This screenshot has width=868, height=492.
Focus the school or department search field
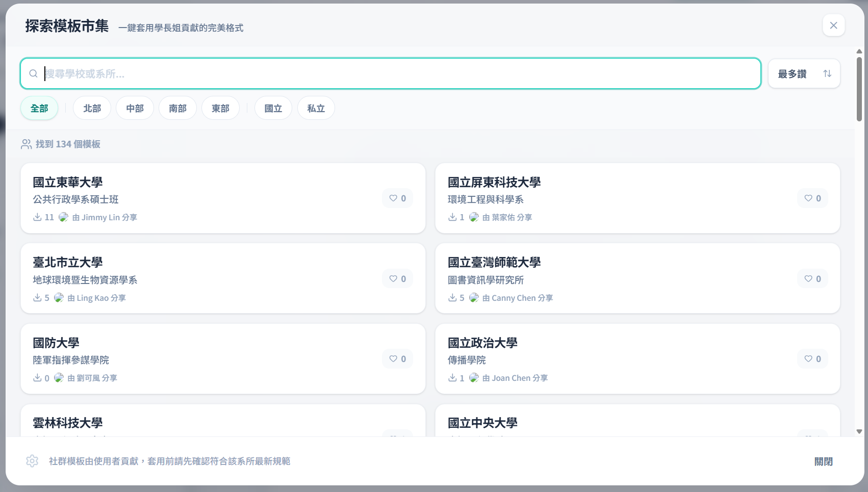[x=391, y=73]
